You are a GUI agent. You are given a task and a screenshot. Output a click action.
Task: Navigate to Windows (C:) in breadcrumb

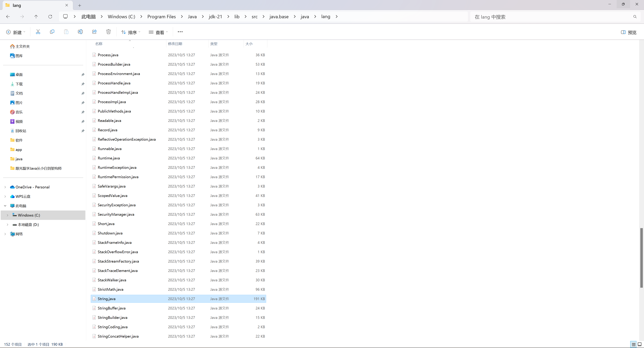[x=121, y=16]
